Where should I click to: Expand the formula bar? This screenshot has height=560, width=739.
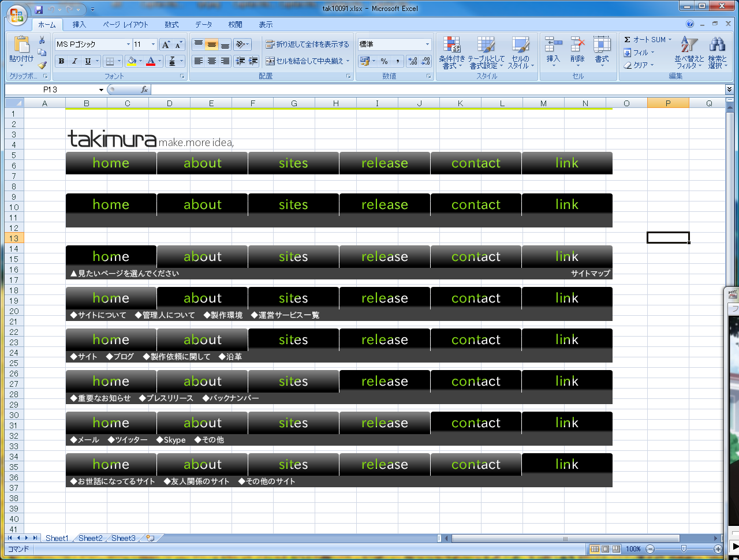point(729,89)
